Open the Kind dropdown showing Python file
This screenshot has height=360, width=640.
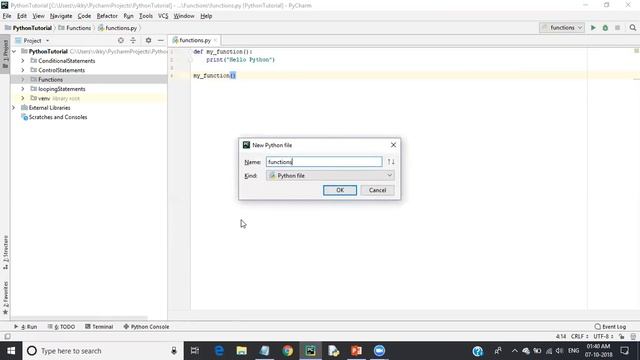[330, 176]
